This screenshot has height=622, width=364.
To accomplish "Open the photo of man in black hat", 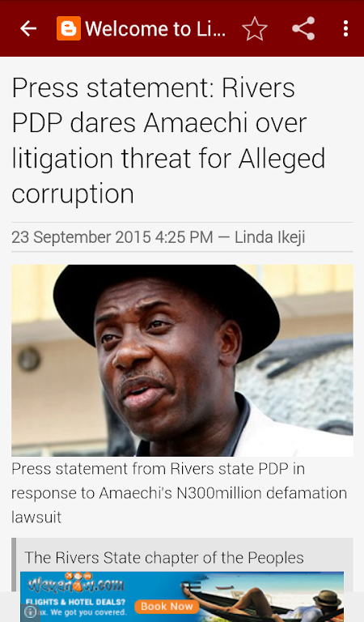I will click(182, 360).
